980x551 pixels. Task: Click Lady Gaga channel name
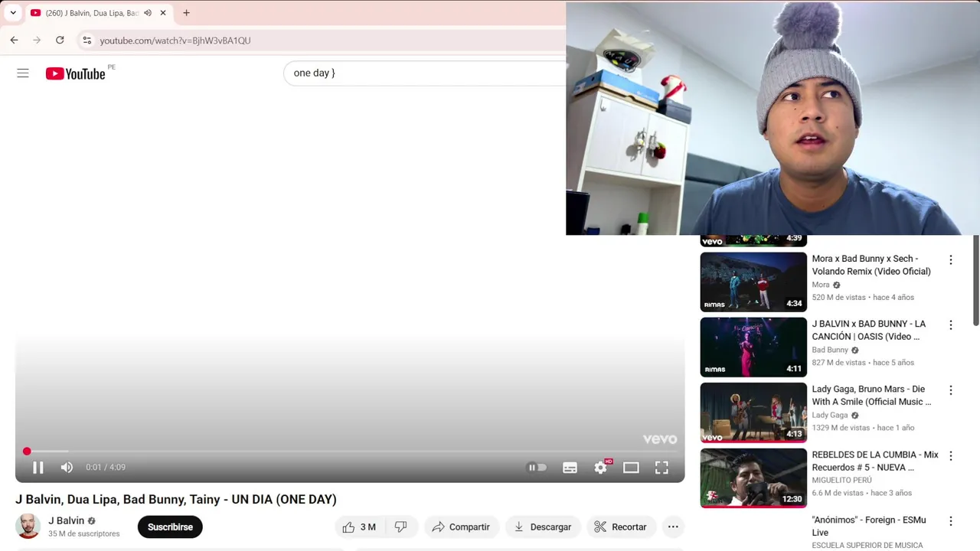coord(830,416)
